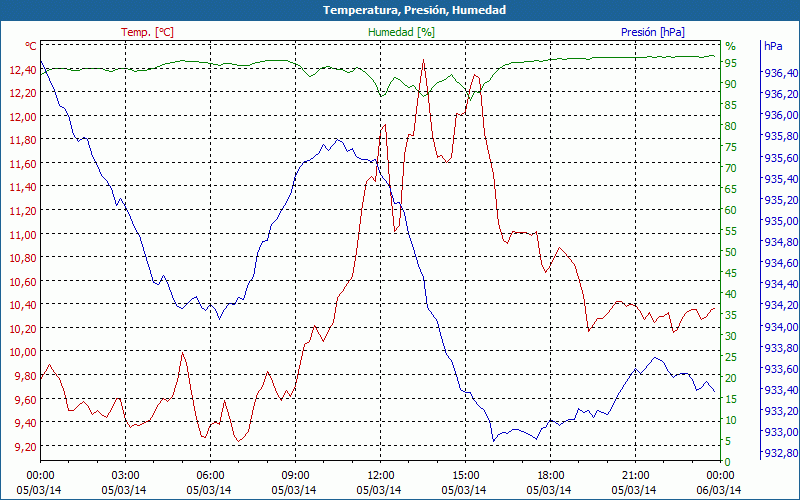
Task: Click pressure axis value 933,60
Action: tap(780, 369)
